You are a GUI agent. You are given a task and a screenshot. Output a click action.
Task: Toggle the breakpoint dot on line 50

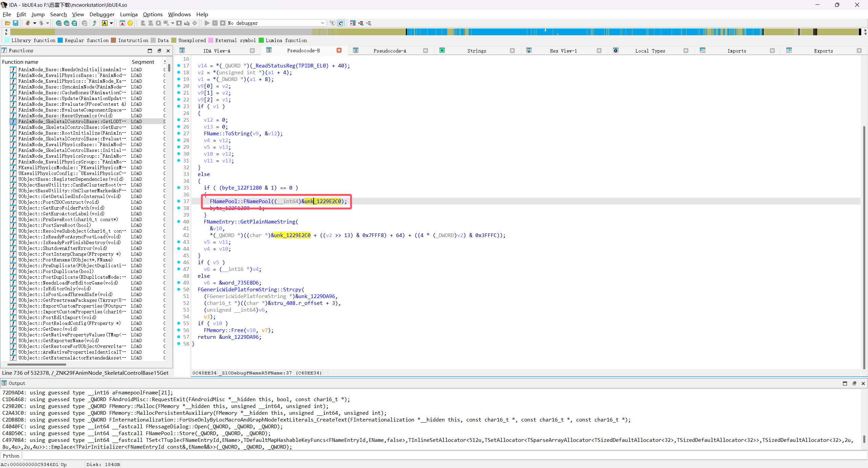(179, 289)
